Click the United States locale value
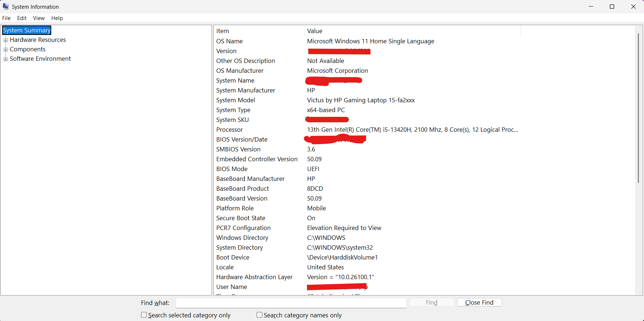The height and width of the screenshot is (321, 644). pos(325,267)
